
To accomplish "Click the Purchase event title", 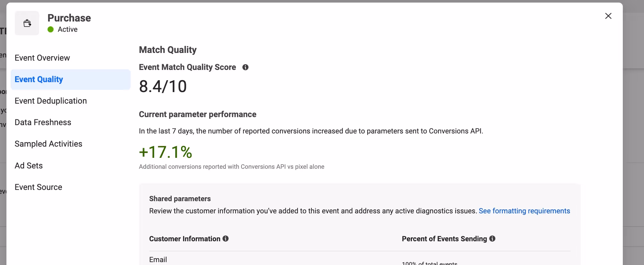I will pos(69,18).
